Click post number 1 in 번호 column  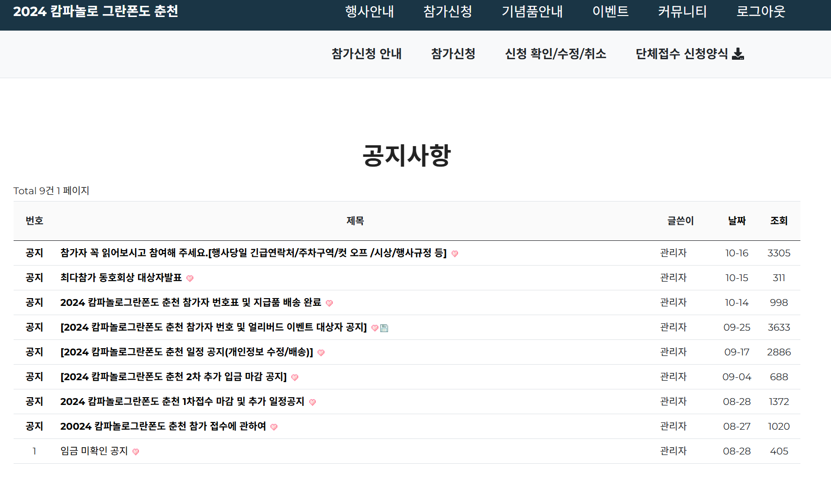34,451
